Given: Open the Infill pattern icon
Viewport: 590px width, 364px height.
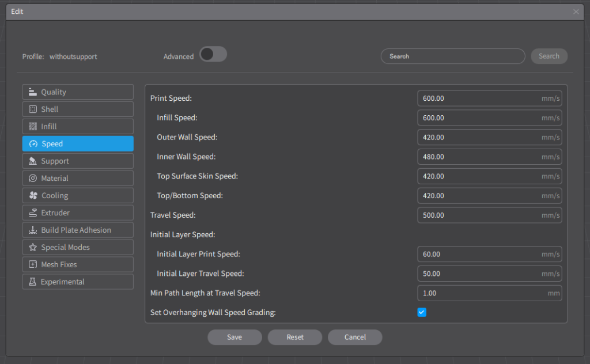Looking at the screenshot, I should click(32, 127).
